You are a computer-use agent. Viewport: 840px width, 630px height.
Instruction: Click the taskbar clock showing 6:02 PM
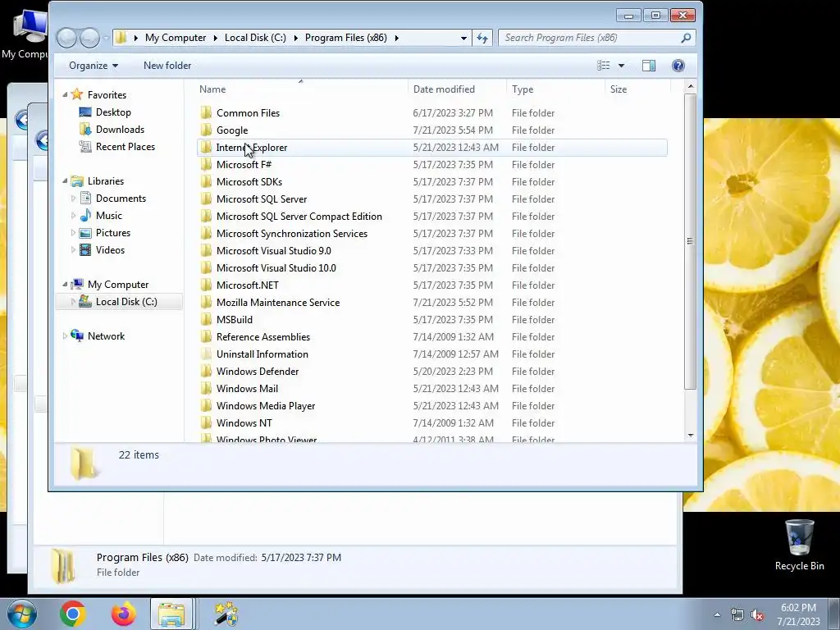click(798, 614)
